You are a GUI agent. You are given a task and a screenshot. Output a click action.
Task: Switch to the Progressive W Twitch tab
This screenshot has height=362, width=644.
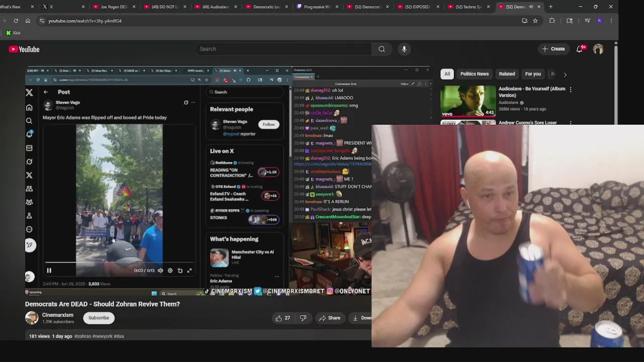pos(316,7)
